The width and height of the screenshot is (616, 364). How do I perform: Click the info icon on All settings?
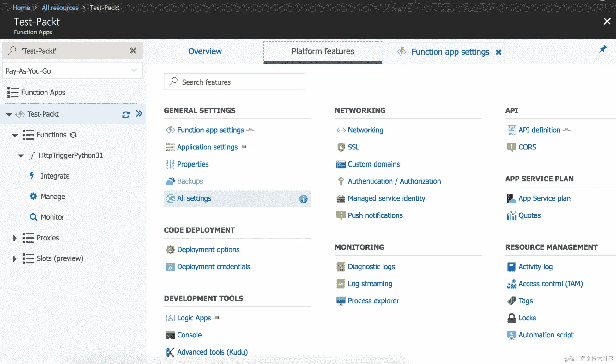coord(303,199)
